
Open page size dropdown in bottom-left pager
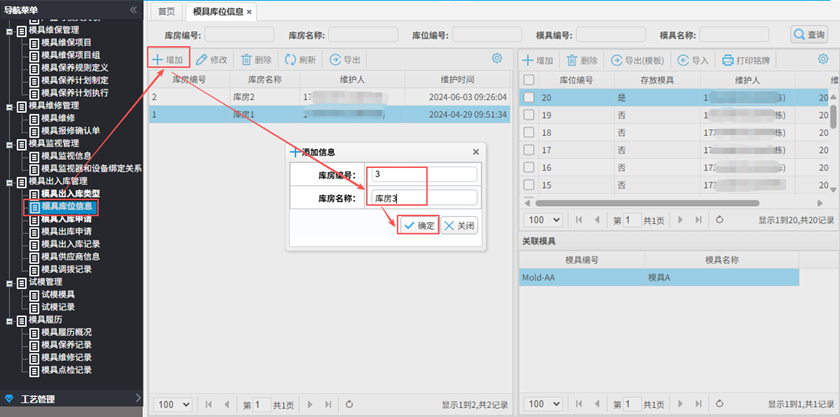(x=173, y=404)
